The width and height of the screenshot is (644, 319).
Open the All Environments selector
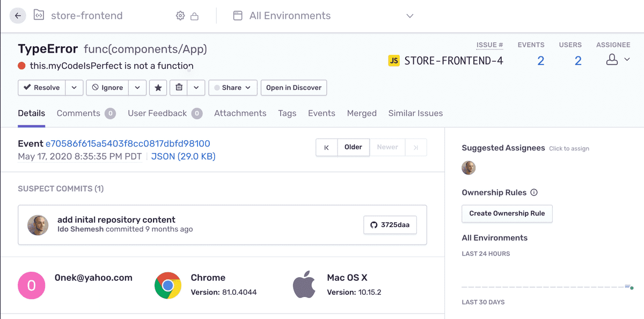pyautogui.click(x=324, y=16)
